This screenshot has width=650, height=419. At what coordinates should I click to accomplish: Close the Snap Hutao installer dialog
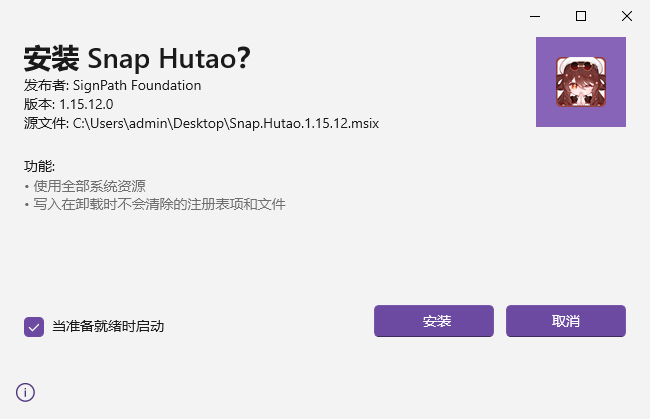(627, 16)
